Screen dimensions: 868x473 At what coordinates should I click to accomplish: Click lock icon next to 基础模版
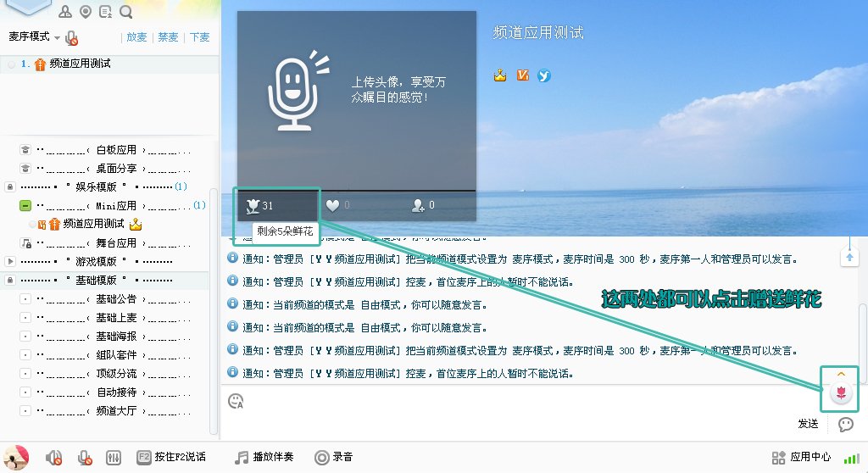(x=10, y=281)
